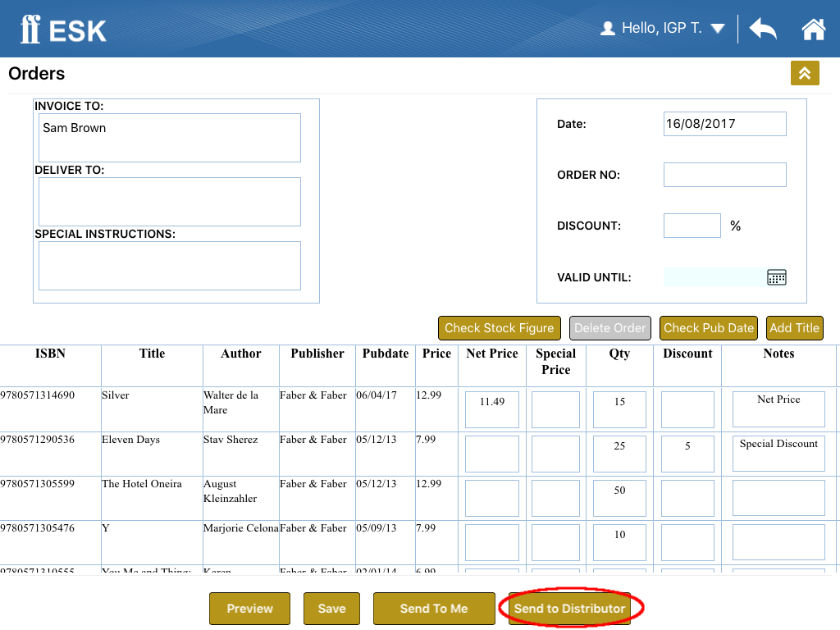Image resolution: width=840 pixels, height=630 pixels.
Task: Click the Orders page heading
Action: tap(36, 73)
